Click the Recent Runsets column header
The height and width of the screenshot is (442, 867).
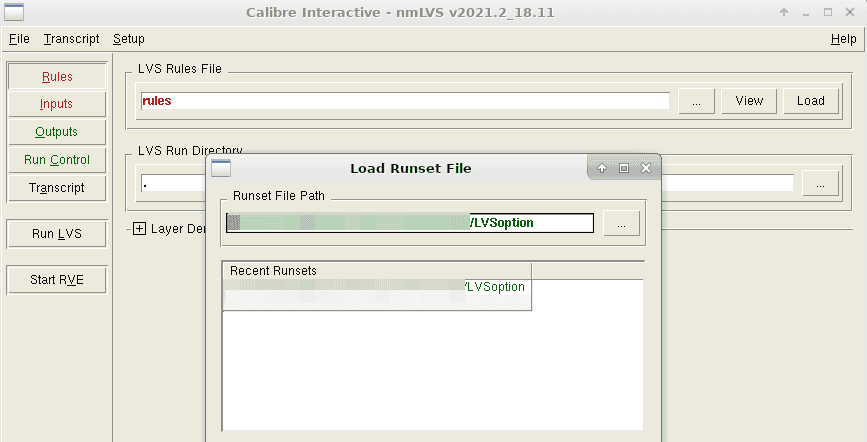coord(377,271)
